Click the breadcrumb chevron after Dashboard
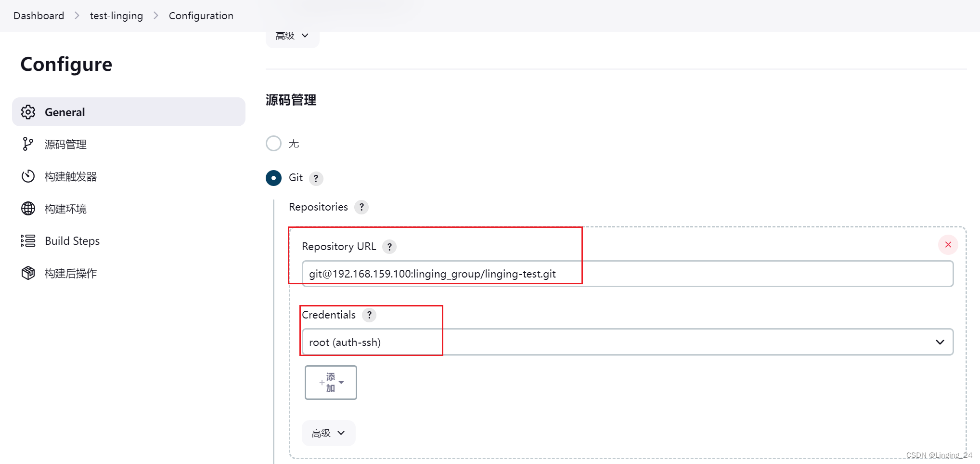The width and height of the screenshot is (980, 464). pos(77,15)
